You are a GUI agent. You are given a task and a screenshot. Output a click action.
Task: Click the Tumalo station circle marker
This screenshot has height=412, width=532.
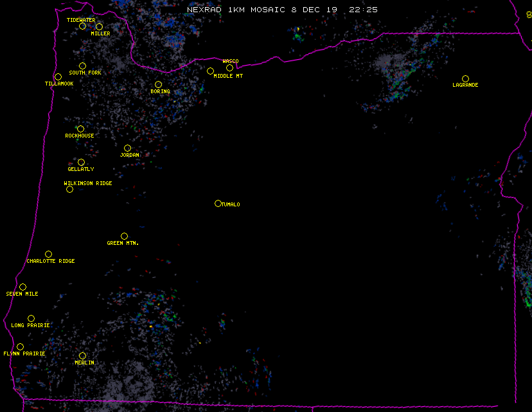coord(218,204)
